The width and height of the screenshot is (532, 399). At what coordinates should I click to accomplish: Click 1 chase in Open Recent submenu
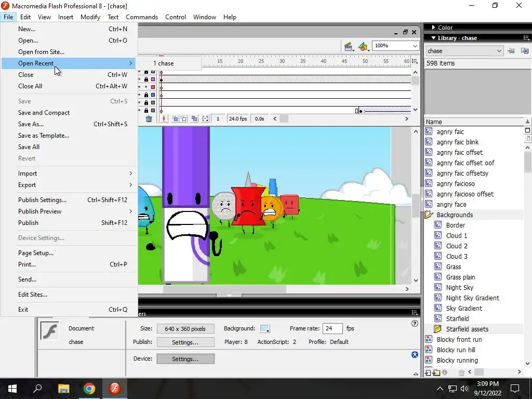point(169,63)
